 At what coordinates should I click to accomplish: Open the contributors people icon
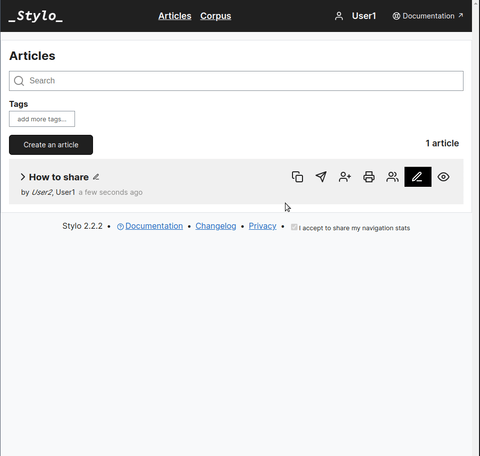click(392, 177)
